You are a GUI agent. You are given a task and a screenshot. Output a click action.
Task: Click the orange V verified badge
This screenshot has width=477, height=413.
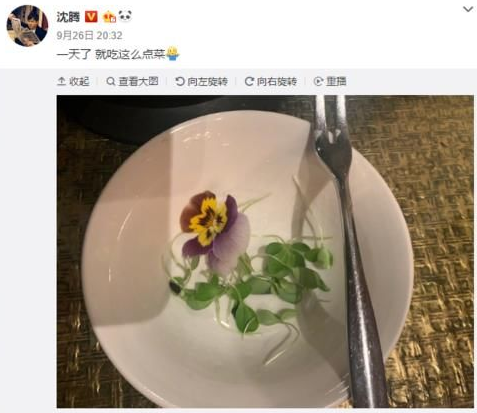91,17
